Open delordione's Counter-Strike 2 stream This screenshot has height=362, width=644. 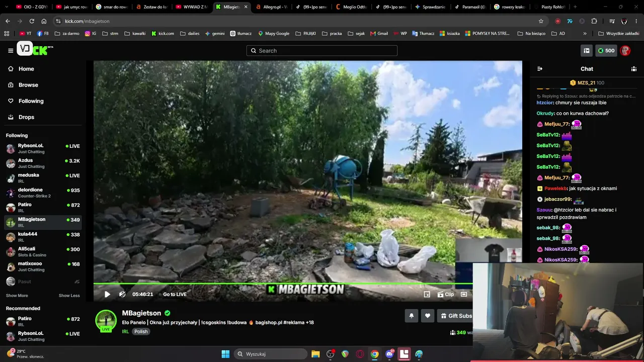(x=43, y=193)
